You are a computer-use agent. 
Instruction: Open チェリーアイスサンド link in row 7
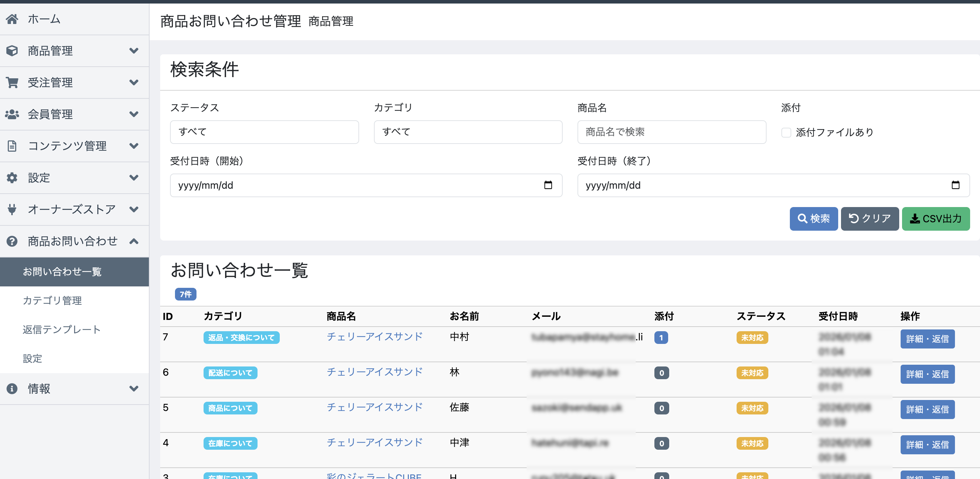tap(375, 337)
